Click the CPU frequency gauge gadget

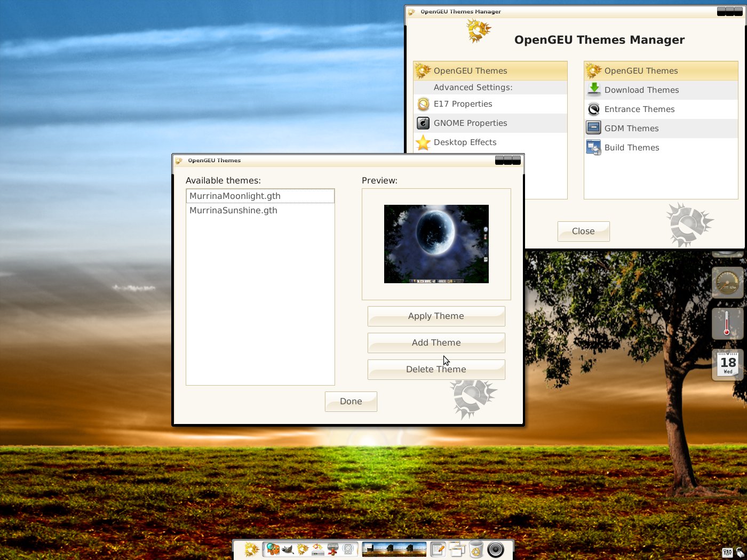tap(728, 283)
